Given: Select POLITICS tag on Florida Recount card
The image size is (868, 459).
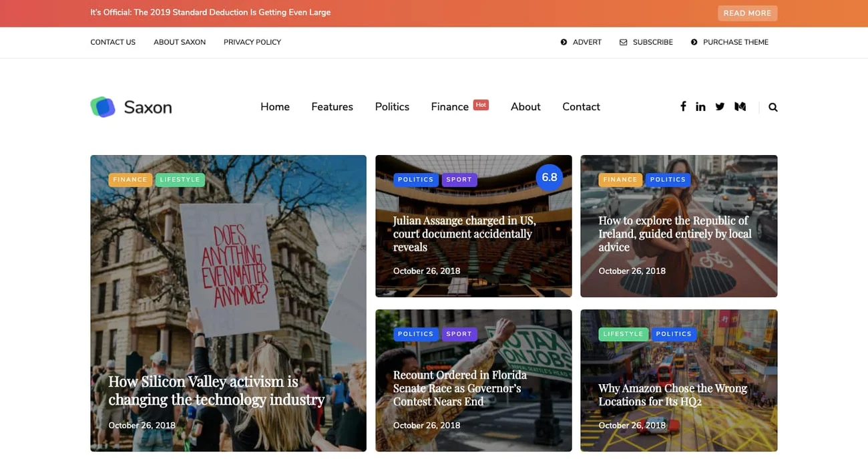Looking at the screenshot, I should coord(416,334).
